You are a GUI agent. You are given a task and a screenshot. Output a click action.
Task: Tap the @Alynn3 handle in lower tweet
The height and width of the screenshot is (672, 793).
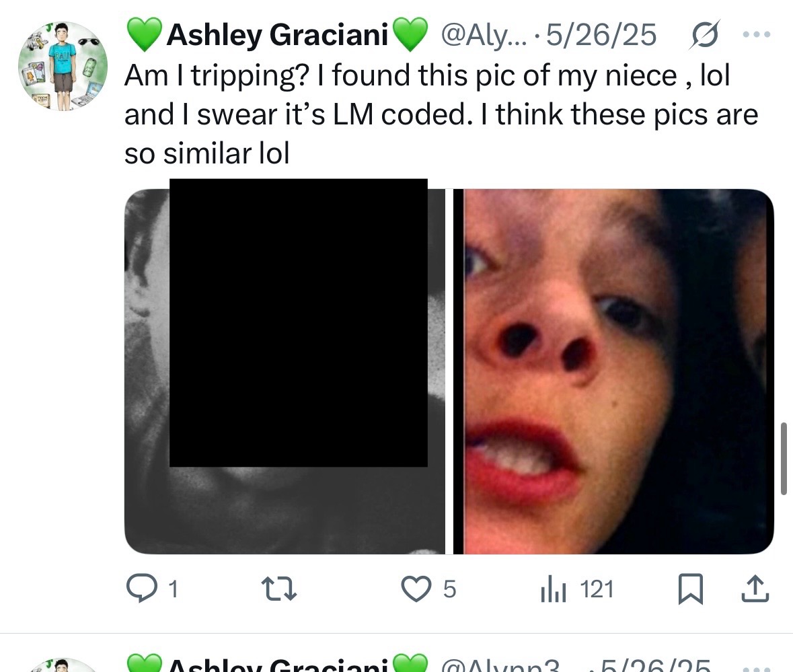[x=500, y=664]
